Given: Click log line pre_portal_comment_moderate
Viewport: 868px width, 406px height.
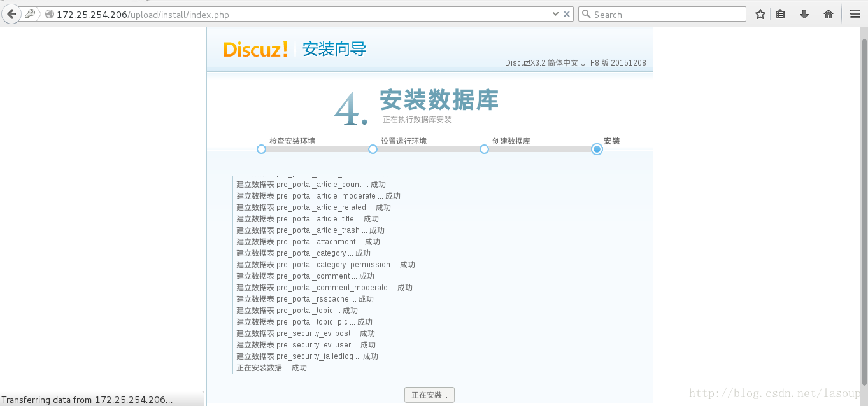Looking at the screenshot, I should coord(324,288).
